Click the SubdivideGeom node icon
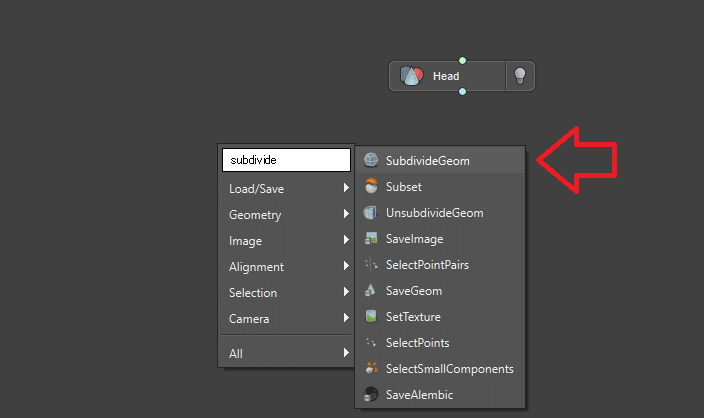 (371, 160)
